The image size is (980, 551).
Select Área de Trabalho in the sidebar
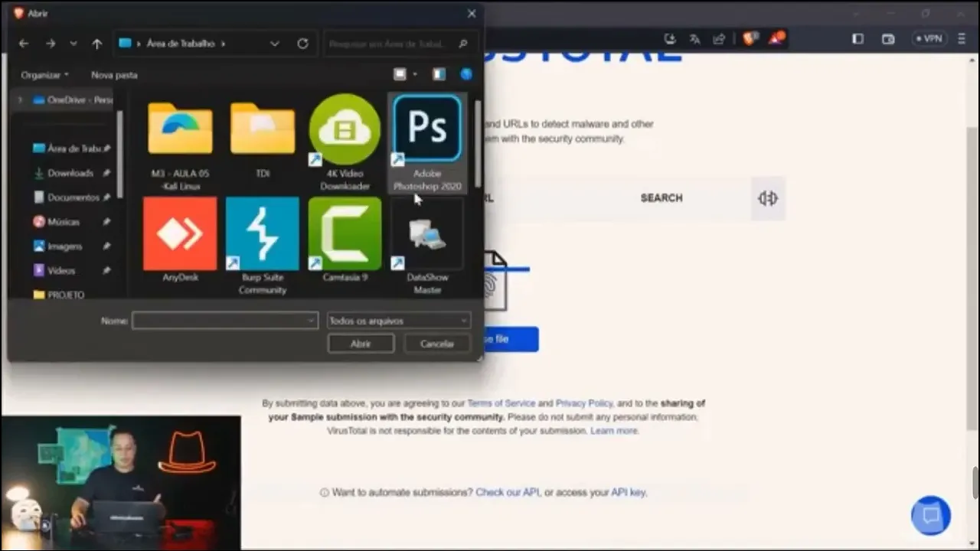70,148
